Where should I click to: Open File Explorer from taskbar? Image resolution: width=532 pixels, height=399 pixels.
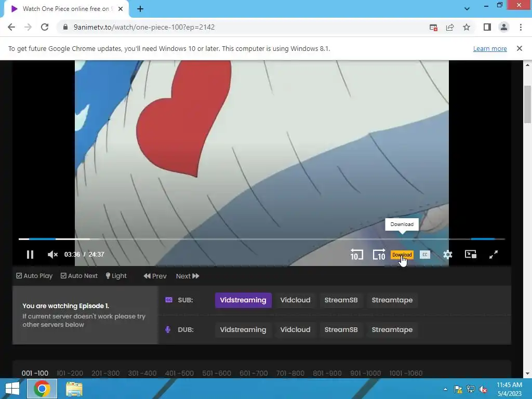click(74, 389)
